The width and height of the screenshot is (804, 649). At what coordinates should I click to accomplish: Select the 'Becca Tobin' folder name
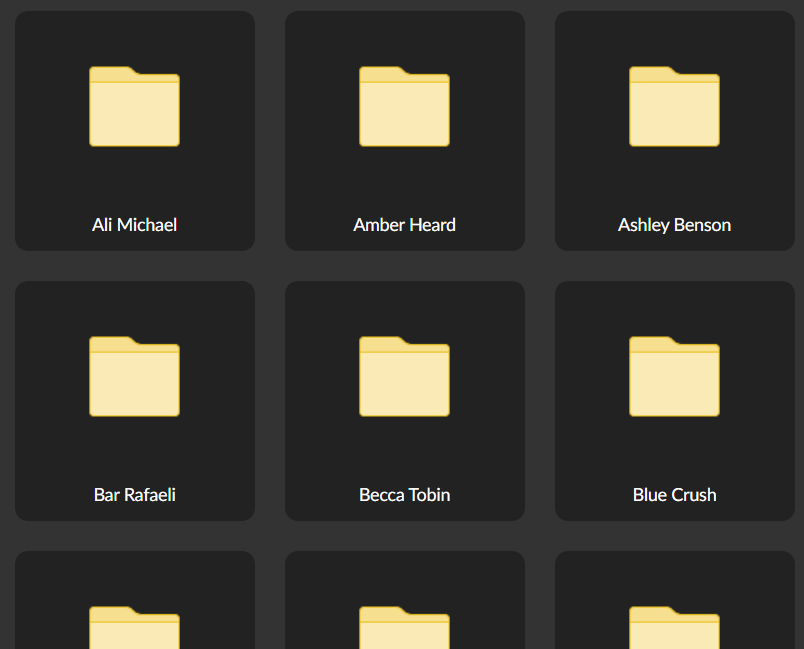(405, 495)
